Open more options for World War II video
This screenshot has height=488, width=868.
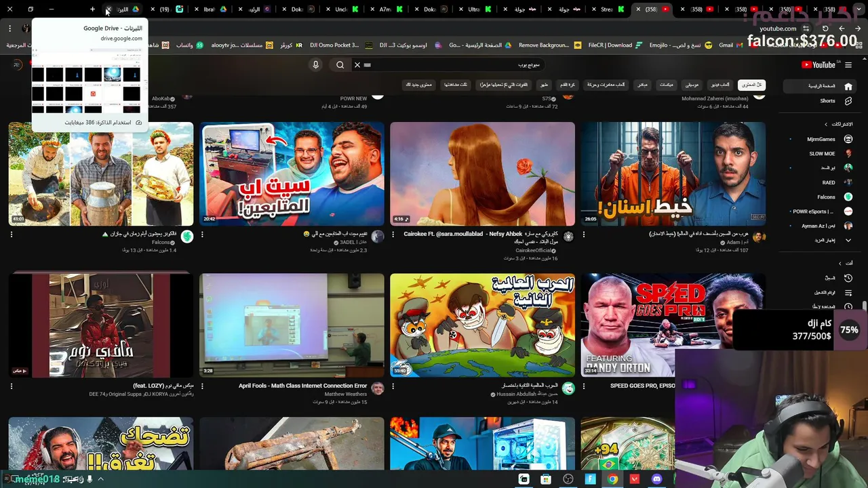click(x=393, y=386)
